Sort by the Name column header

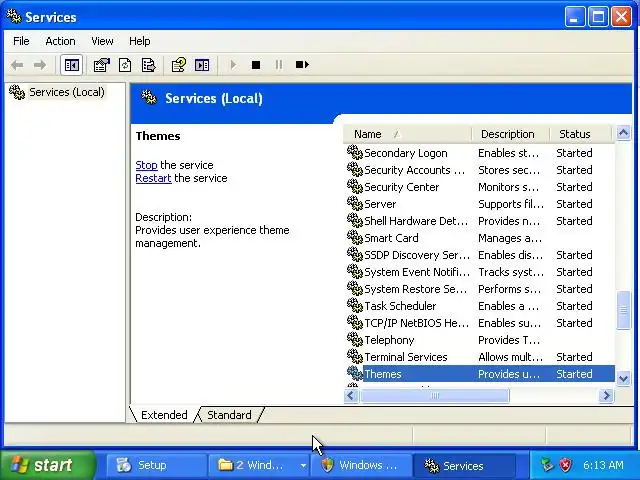point(407,134)
